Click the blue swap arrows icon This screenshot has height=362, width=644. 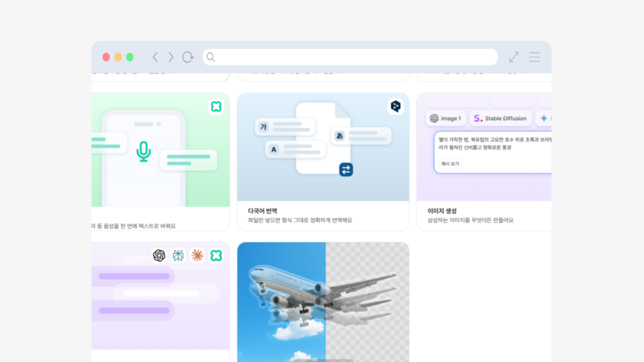click(346, 170)
